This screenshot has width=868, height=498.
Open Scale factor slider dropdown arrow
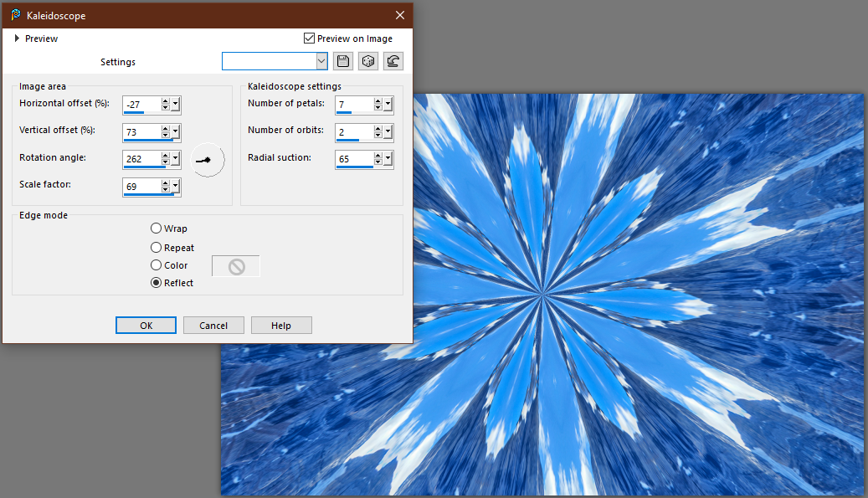point(176,187)
